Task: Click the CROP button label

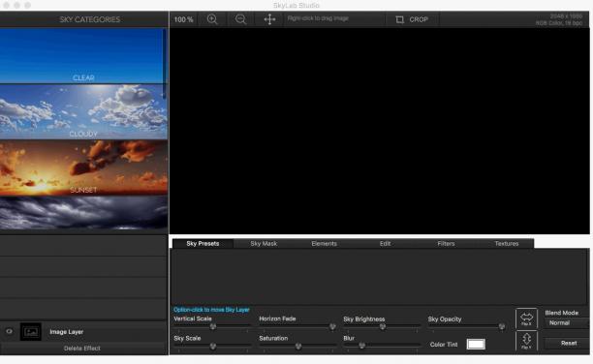Action: (419, 19)
